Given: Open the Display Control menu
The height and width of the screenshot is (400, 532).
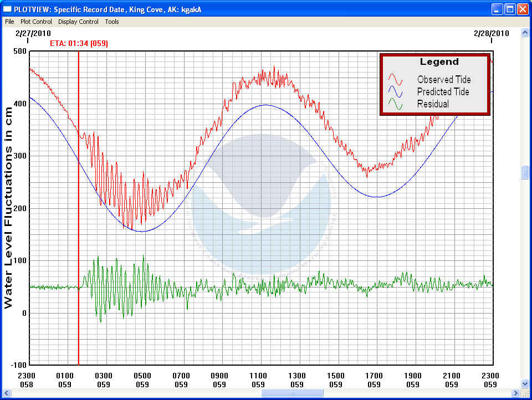Looking at the screenshot, I should tap(78, 22).
